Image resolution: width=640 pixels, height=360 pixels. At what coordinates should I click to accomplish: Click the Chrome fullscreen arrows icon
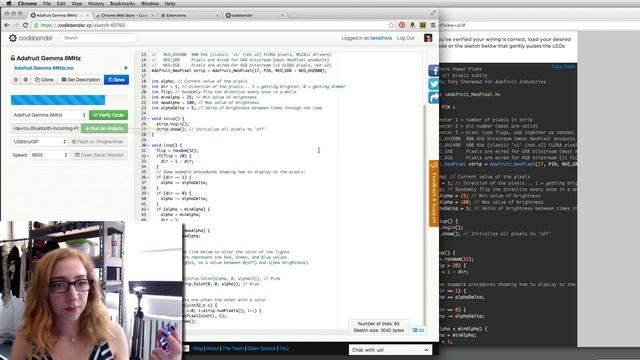tap(433, 13)
